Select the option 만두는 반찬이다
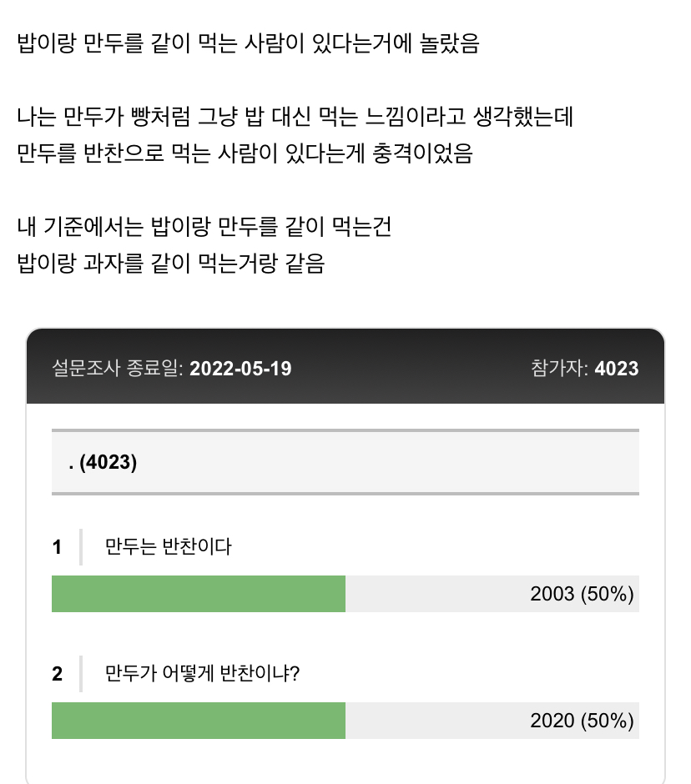 [169, 547]
